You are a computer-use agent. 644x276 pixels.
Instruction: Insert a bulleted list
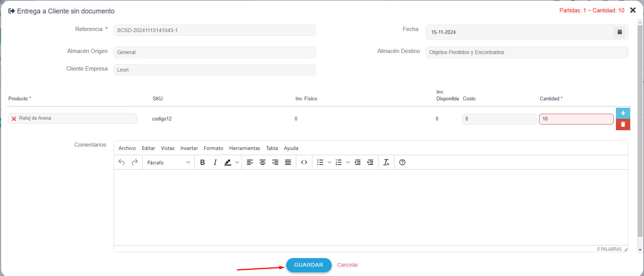pyautogui.click(x=320, y=162)
